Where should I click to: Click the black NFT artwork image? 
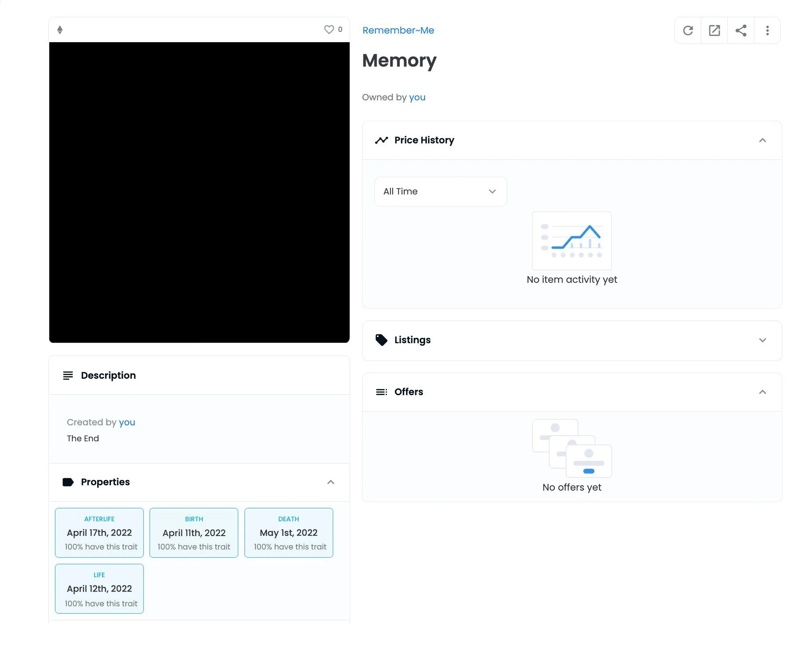[199, 192]
